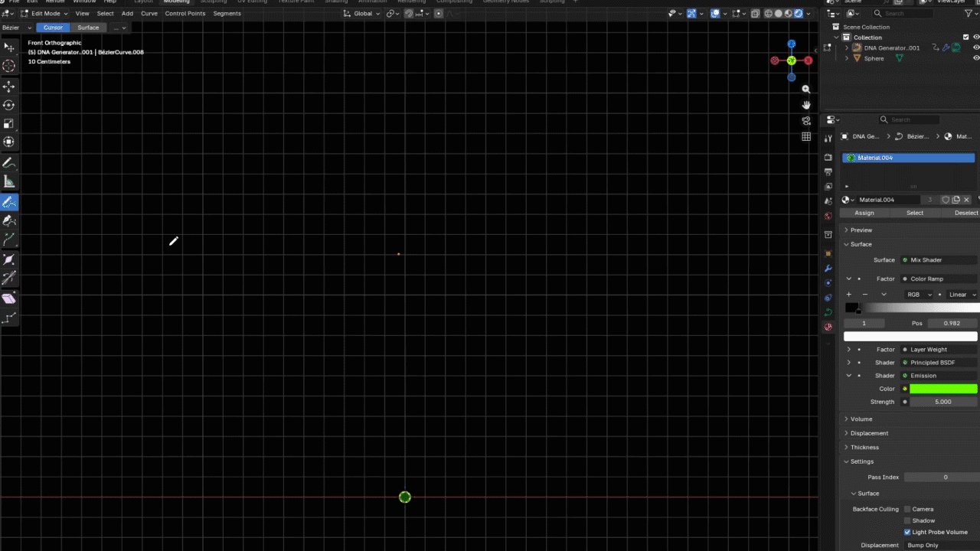The height and width of the screenshot is (551, 980).
Task: Click the viewport zoom magnifier icon
Action: coord(806,90)
